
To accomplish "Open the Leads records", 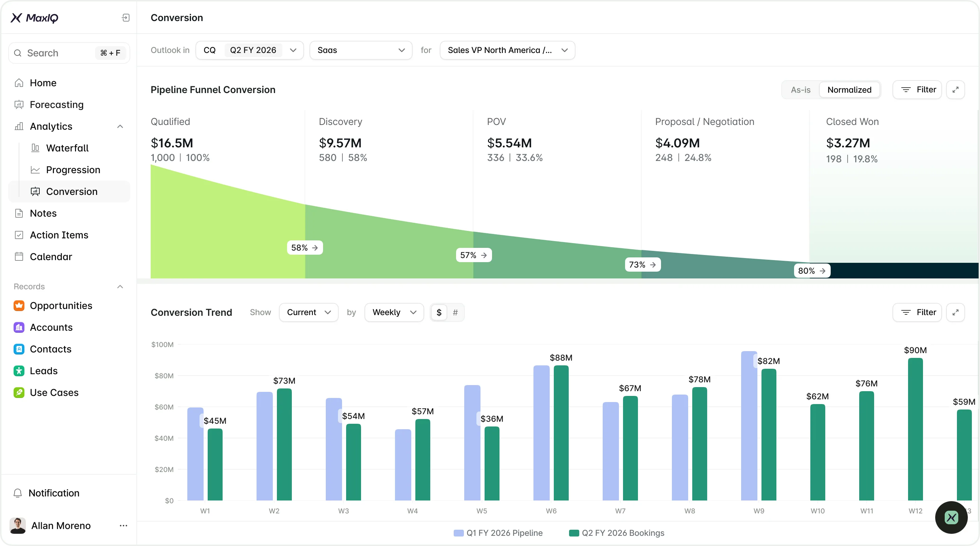I will 69,371.
